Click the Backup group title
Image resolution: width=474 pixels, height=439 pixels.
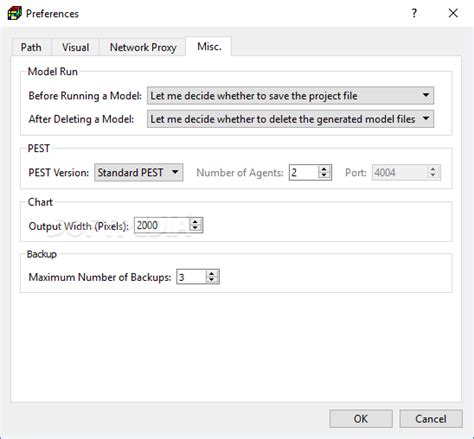point(42,254)
